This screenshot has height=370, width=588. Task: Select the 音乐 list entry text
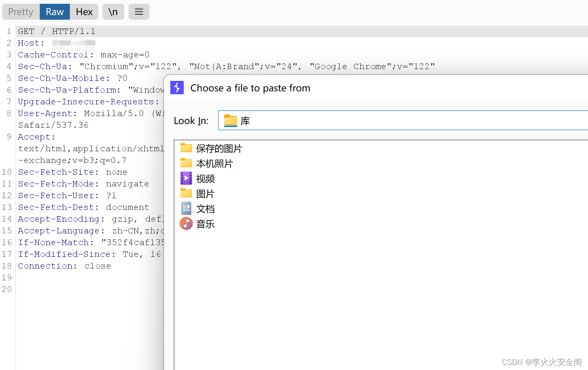click(205, 224)
